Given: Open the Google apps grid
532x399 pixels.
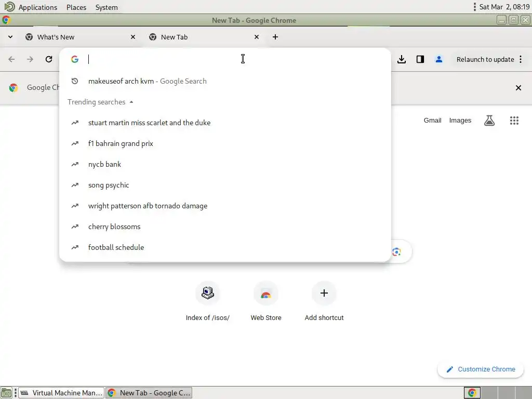Looking at the screenshot, I should (514, 121).
